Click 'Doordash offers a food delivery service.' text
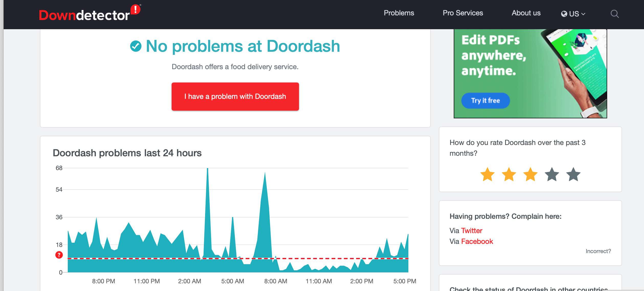This screenshot has height=291, width=644. pyautogui.click(x=235, y=67)
